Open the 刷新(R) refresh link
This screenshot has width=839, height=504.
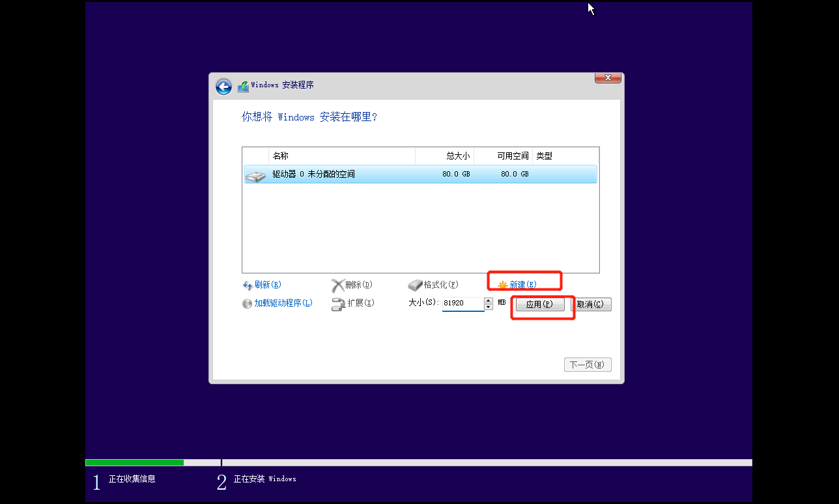pyautogui.click(x=268, y=285)
